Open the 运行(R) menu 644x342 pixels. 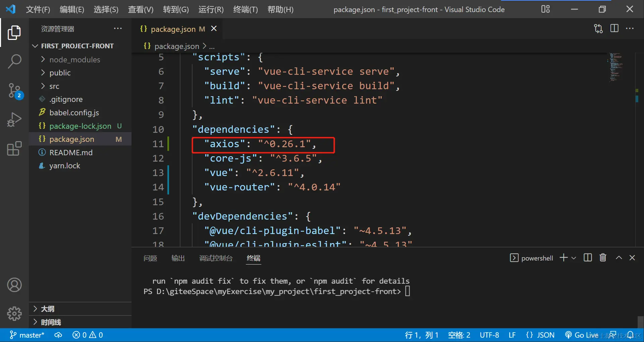[211, 9]
